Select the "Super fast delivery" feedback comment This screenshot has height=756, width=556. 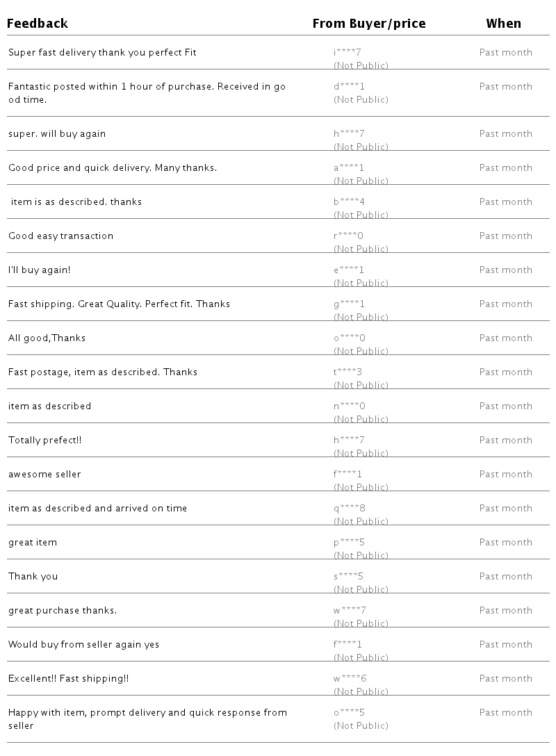[102, 53]
